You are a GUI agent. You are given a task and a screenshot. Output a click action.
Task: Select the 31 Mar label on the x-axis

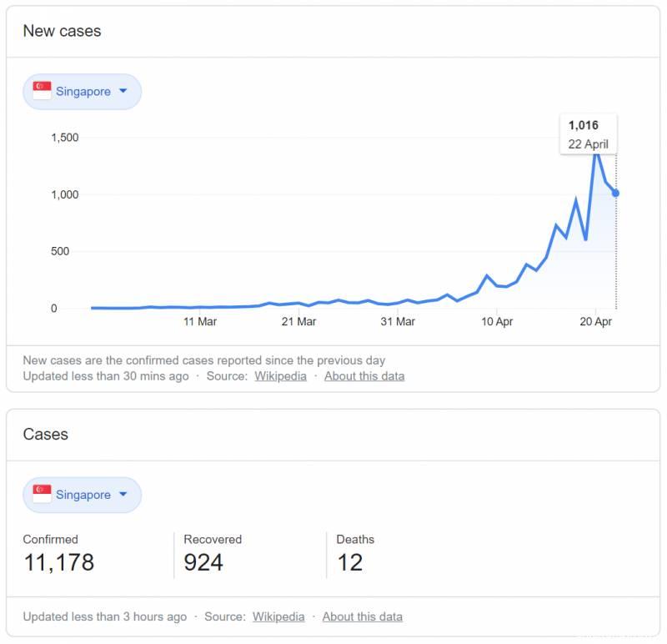pyautogui.click(x=398, y=321)
